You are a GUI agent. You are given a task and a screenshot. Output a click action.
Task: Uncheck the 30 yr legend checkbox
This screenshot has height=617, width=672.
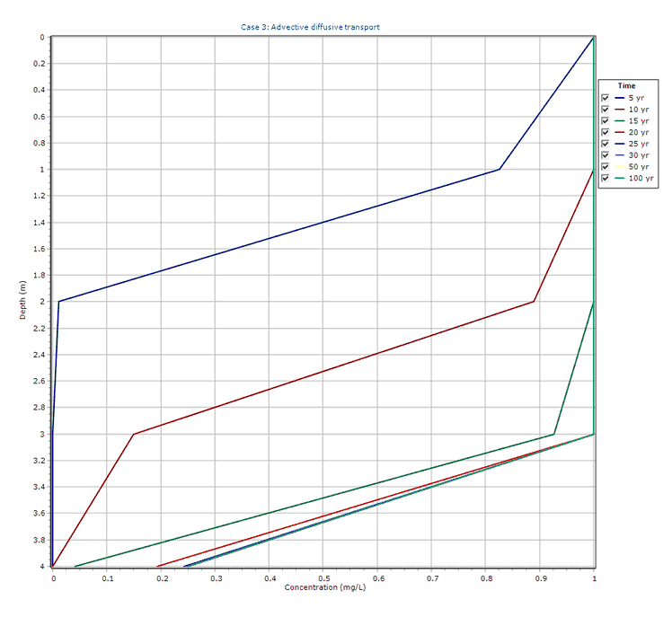(606, 155)
